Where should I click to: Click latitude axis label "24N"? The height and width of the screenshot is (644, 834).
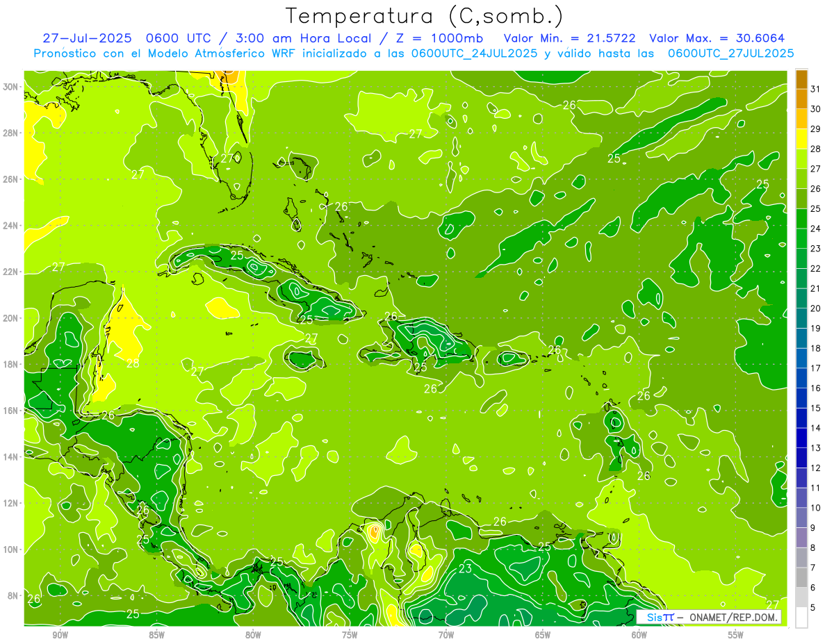pos(10,225)
